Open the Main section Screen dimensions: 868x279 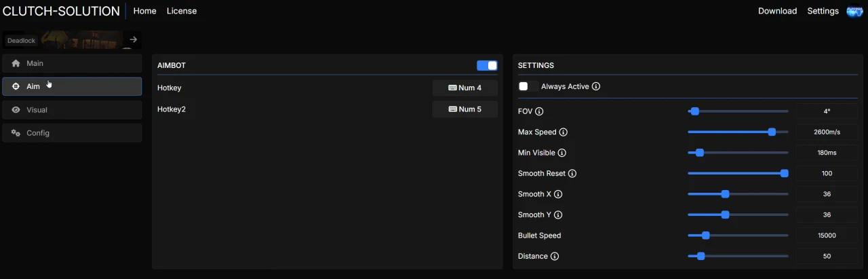coord(72,63)
